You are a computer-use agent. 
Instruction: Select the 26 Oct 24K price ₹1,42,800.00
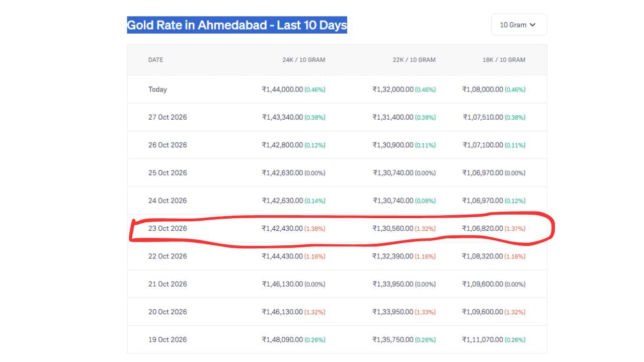point(282,145)
